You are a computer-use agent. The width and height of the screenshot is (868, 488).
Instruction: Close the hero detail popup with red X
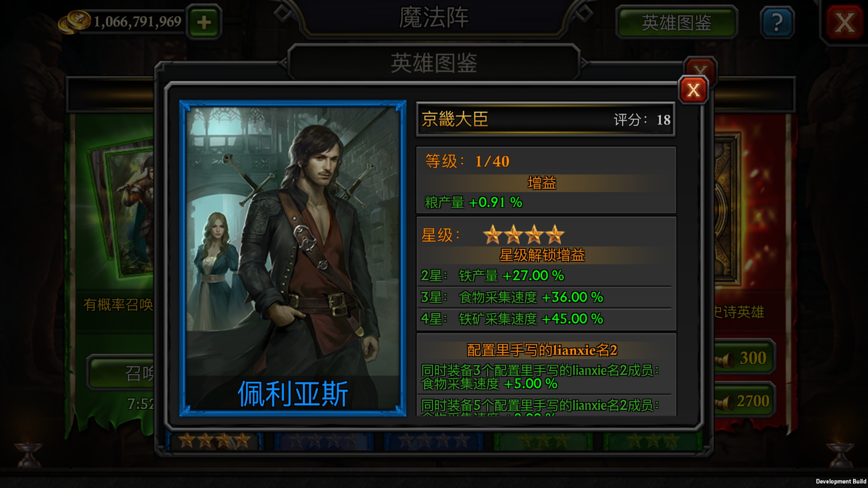(693, 90)
